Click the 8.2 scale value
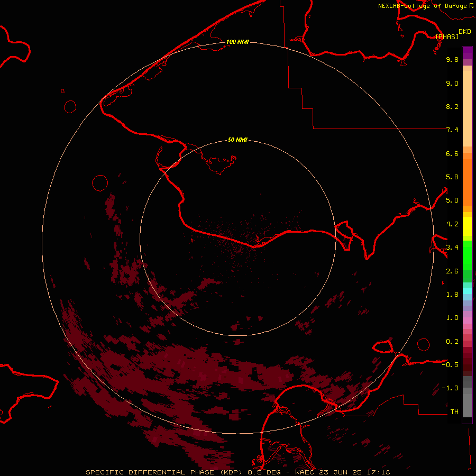 [452, 106]
